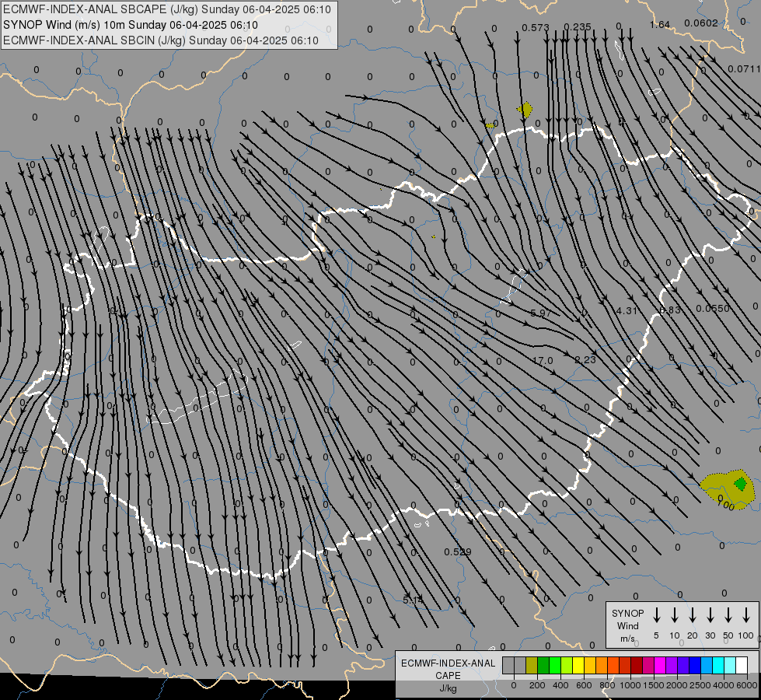The image size is (761, 700).
Task: Select the dark red CAPE legend swatch
Action: 637,665
